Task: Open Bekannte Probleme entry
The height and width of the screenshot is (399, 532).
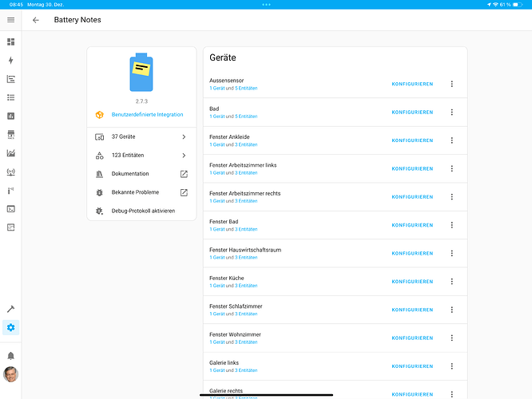Action: coord(141,192)
